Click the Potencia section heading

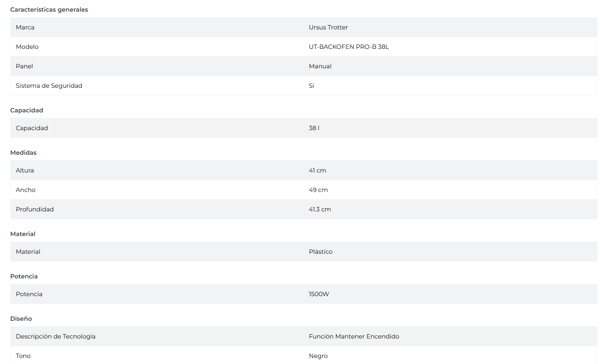click(24, 276)
